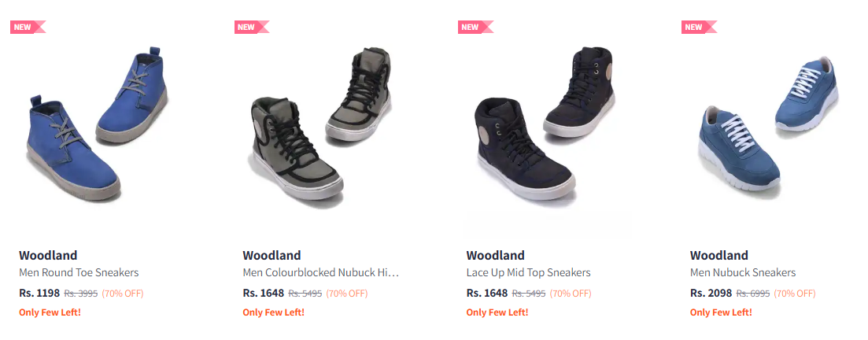The height and width of the screenshot is (340, 868).
Task: Open the Men Nubuck Sneakers link
Action: pyautogui.click(x=743, y=272)
